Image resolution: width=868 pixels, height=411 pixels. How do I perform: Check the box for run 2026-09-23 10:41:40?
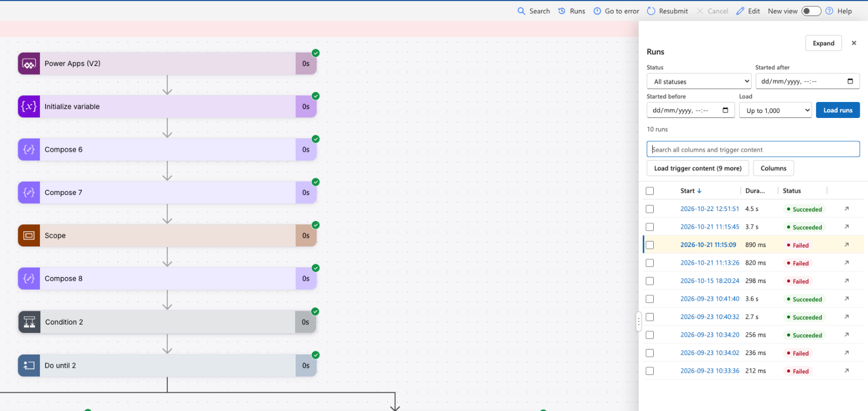[650, 299]
